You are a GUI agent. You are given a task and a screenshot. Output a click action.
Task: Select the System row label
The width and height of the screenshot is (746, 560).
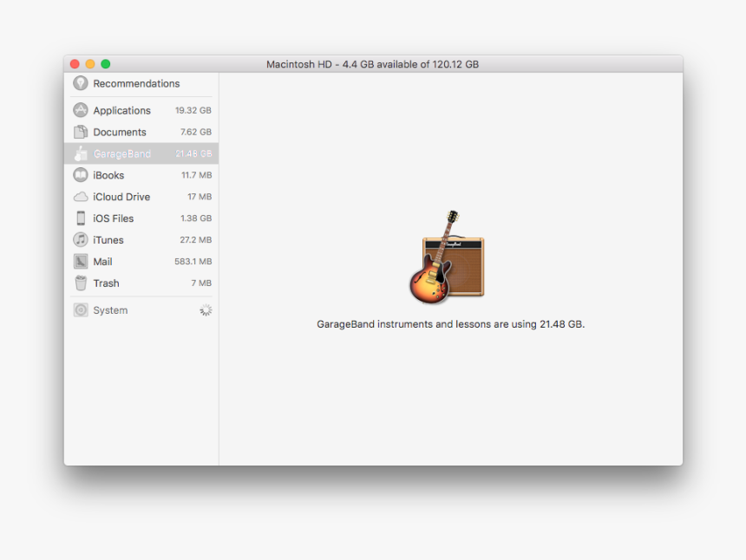(110, 310)
